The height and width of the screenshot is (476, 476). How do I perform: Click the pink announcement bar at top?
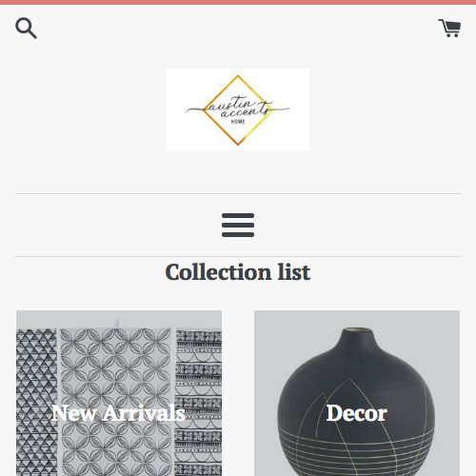(x=238, y=2)
